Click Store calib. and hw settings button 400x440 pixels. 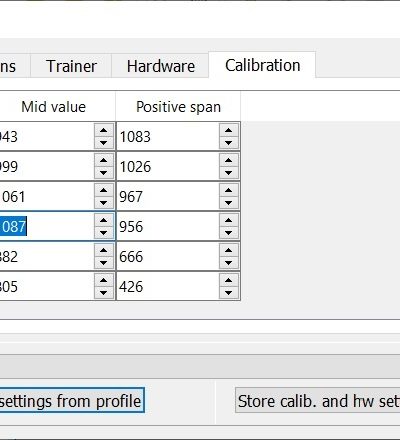click(318, 400)
